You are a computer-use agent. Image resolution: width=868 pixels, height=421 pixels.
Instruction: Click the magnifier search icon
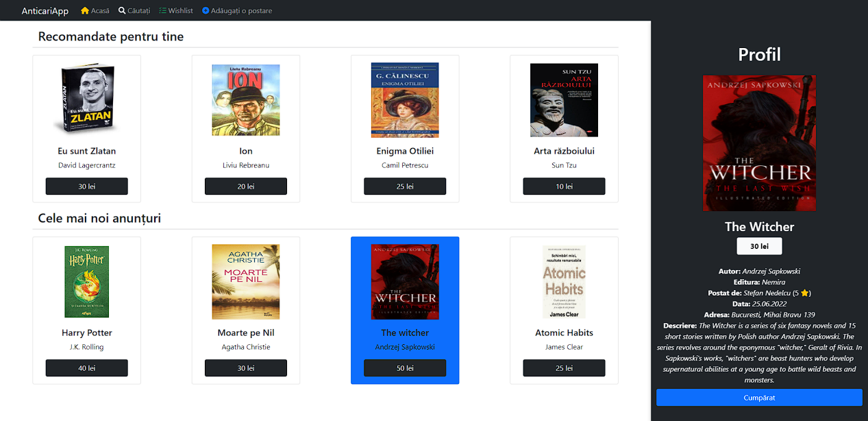pos(122,11)
